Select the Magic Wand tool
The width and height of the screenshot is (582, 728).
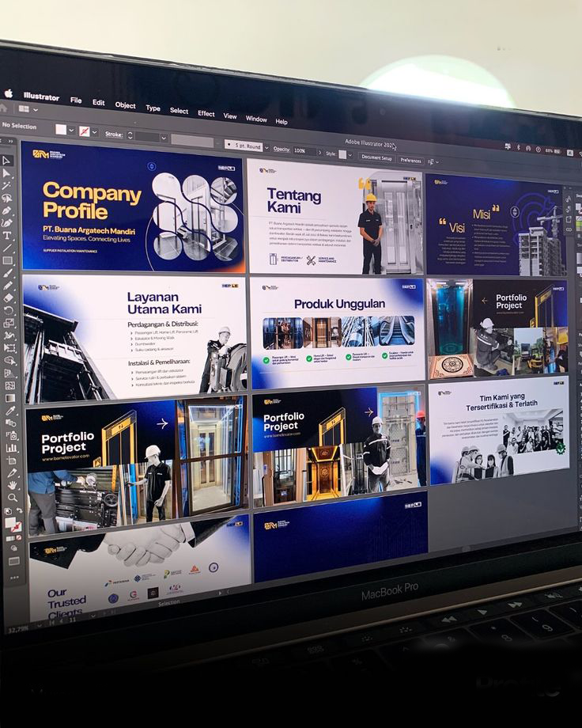coord(6,186)
